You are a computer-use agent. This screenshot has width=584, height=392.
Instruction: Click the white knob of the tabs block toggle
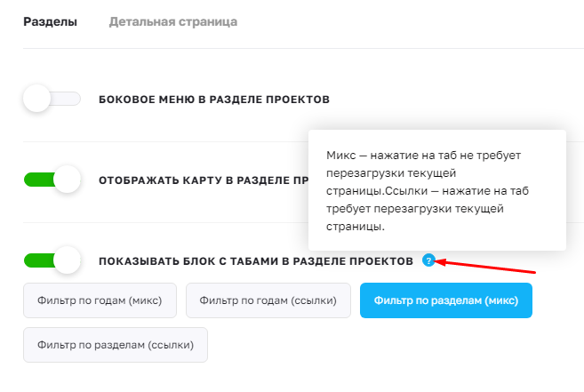[x=67, y=260]
